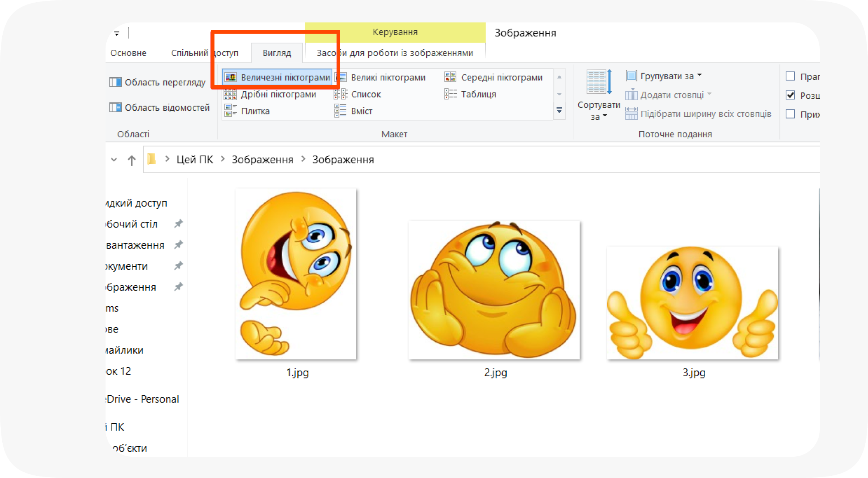Screen dimensions: 868x478
Task: Open OneDrive - Personal in sidebar
Action: click(143, 399)
